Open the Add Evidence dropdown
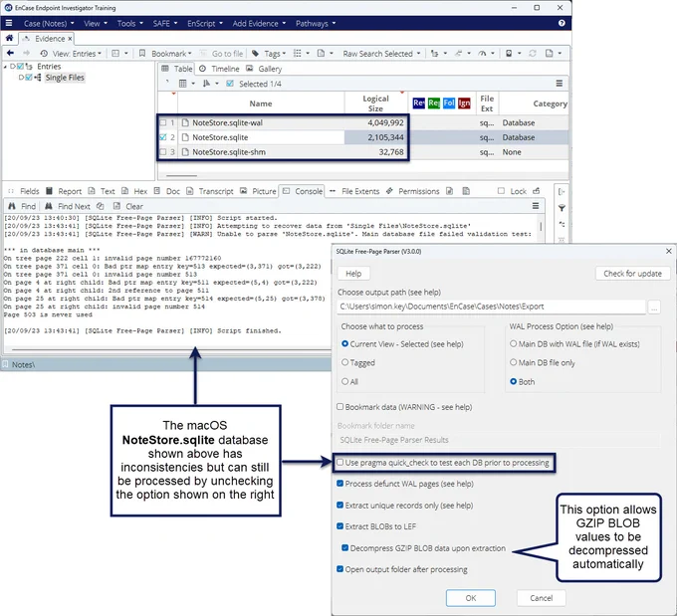The height and width of the screenshot is (616, 677). tap(259, 23)
